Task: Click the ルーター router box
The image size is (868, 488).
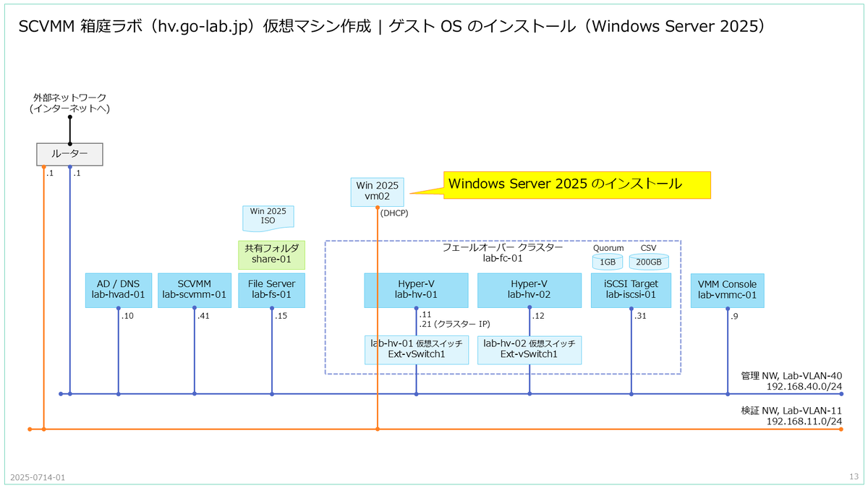Action: pyautogui.click(x=69, y=153)
